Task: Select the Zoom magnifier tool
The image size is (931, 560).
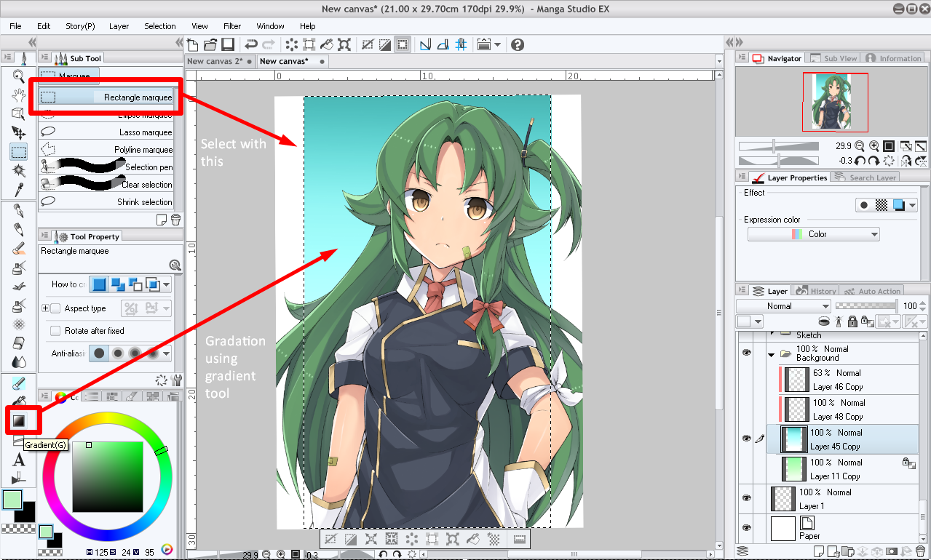Action: [x=19, y=76]
